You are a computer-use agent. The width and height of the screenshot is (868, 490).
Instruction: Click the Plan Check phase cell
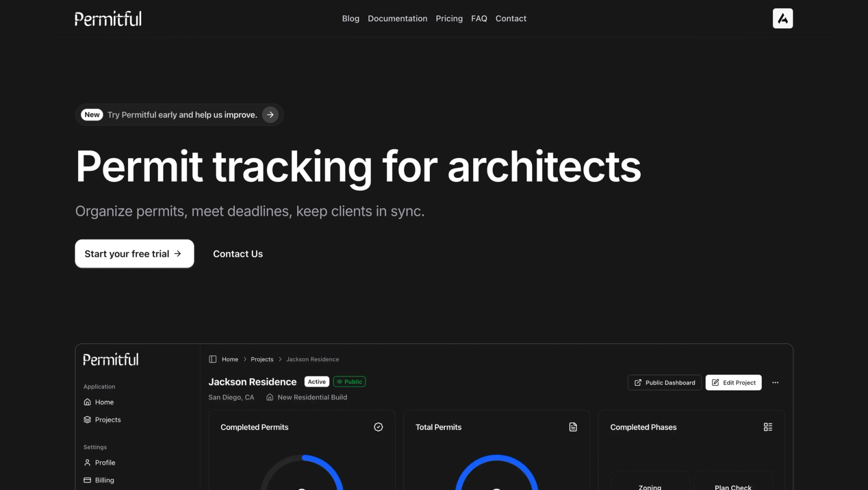[x=733, y=481]
